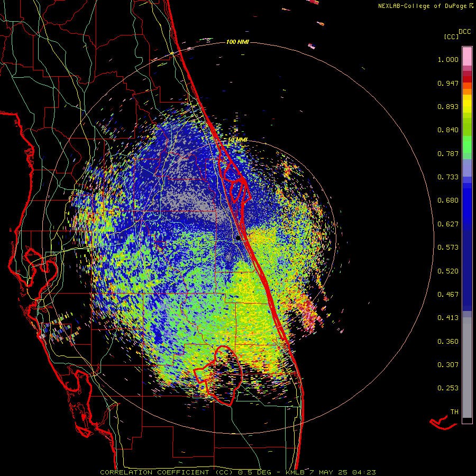Click the DCC legend label

464,32
